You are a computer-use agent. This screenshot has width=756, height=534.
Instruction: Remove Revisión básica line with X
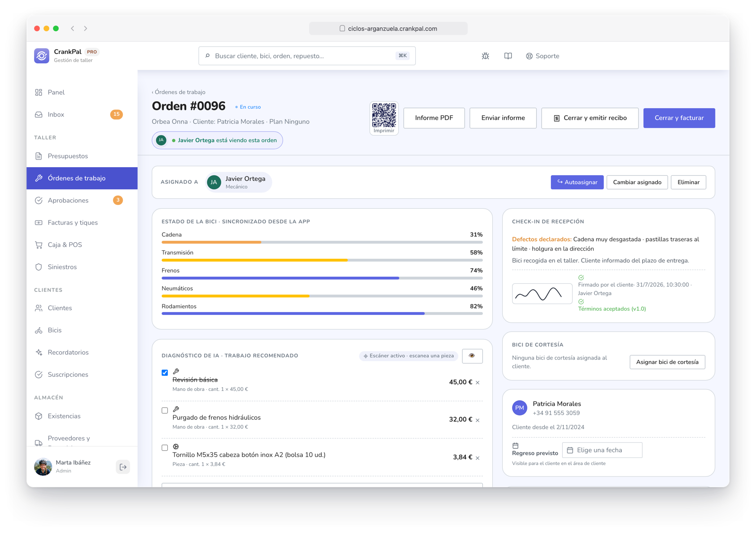[x=478, y=382]
